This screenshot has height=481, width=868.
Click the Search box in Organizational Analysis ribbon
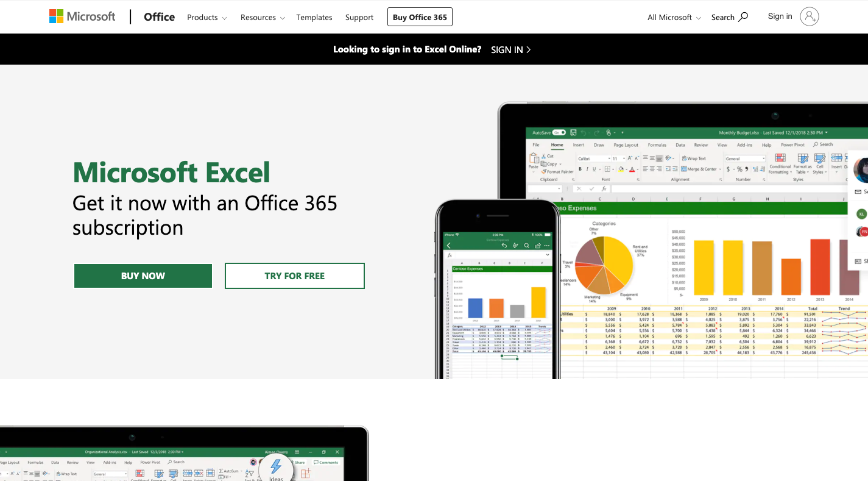(x=177, y=462)
